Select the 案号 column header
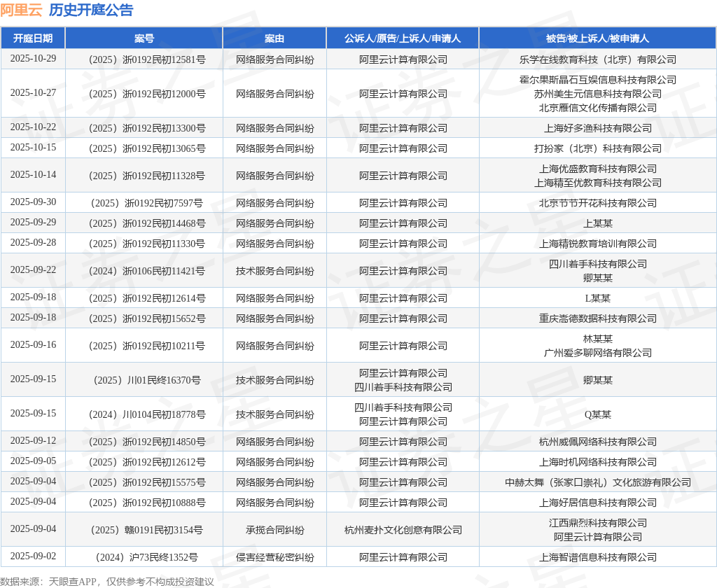Image resolution: width=717 pixels, height=588 pixels. [144, 38]
